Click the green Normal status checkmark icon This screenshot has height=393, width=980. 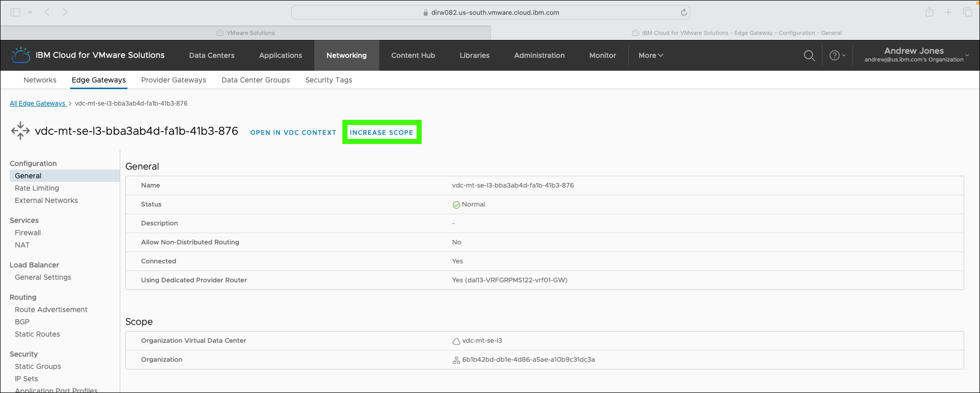pos(456,205)
